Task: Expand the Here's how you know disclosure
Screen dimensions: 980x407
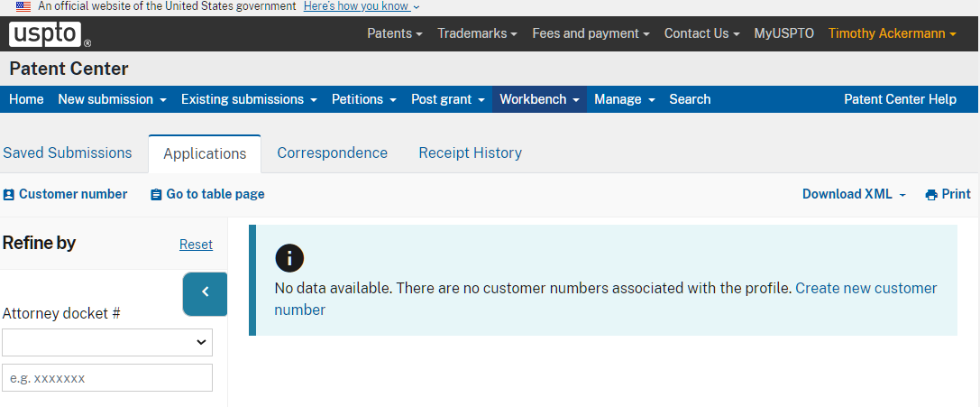Action: point(362,6)
